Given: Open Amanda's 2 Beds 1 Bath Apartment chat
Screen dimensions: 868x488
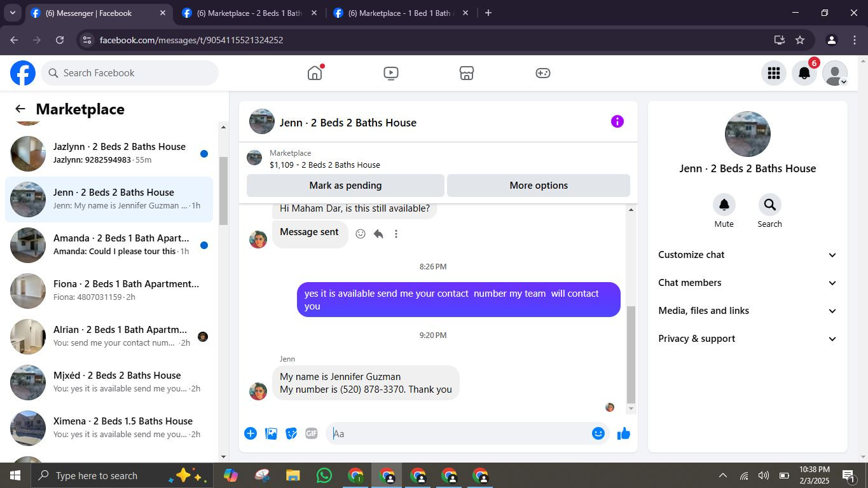Looking at the screenshot, I should click(109, 245).
